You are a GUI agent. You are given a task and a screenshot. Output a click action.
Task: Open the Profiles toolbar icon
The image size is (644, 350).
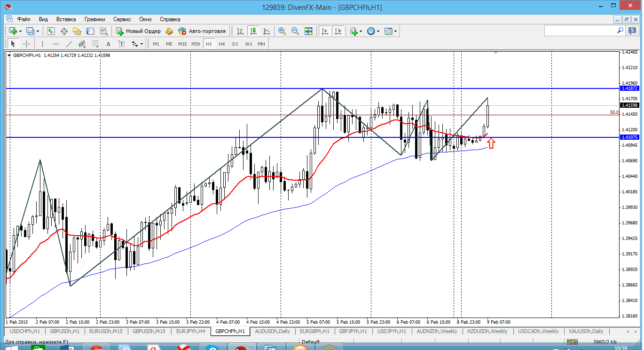coord(30,31)
